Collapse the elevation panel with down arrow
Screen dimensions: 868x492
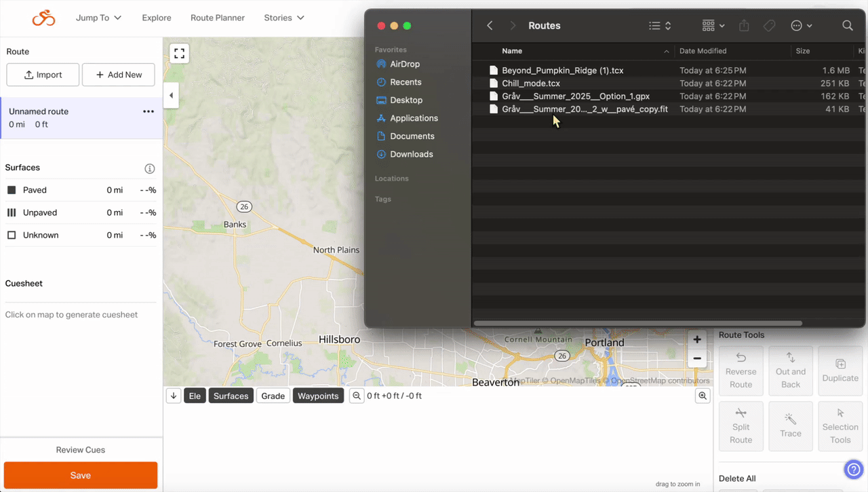point(174,396)
